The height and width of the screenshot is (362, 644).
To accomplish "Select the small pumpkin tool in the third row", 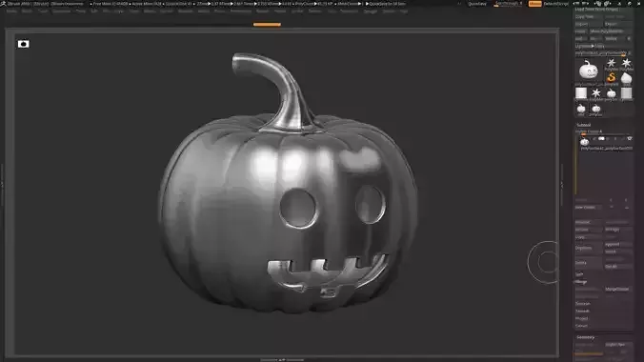I will coord(612,93).
